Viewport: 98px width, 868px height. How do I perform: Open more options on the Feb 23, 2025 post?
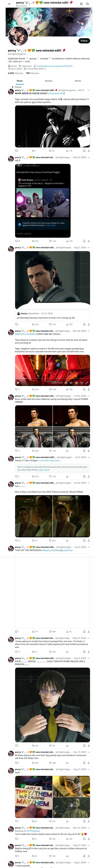click(89, 157)
